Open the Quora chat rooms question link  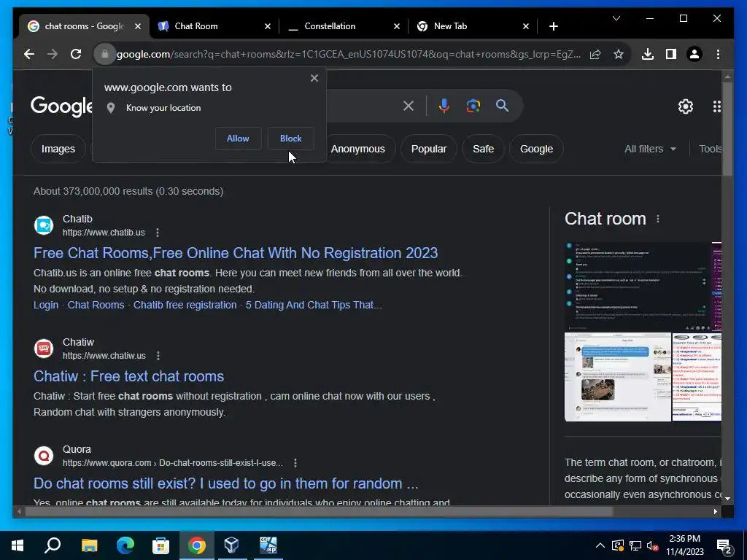click(x=226, y=483)
